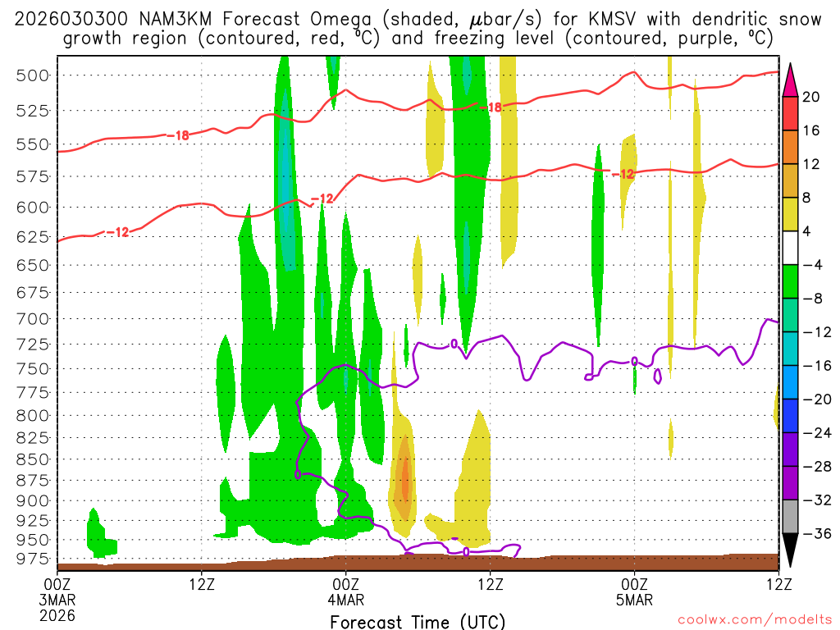Click the magenta arrow atop the colorbar
Viewport: 840px width, 630px height.
(790, 80)
